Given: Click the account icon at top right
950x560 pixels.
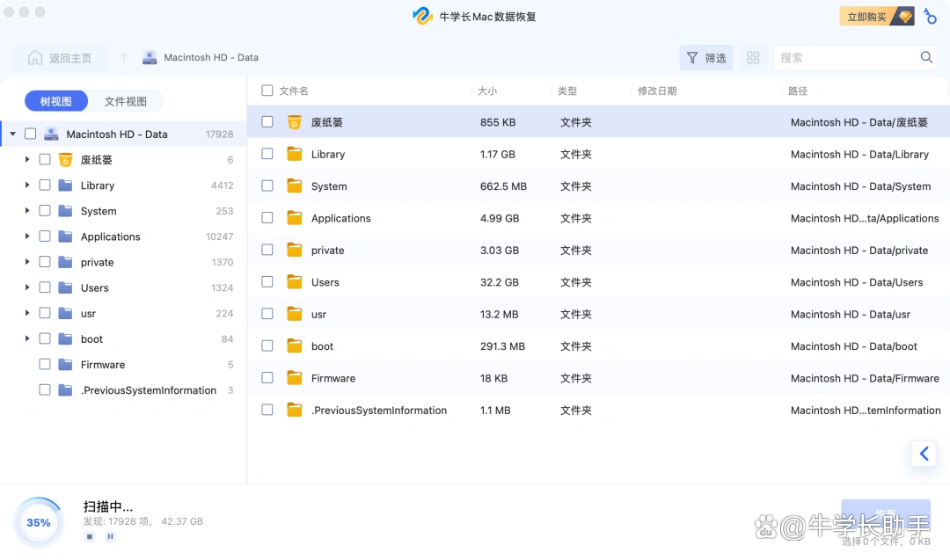Looking at the screenshot, I should [930, 16].
